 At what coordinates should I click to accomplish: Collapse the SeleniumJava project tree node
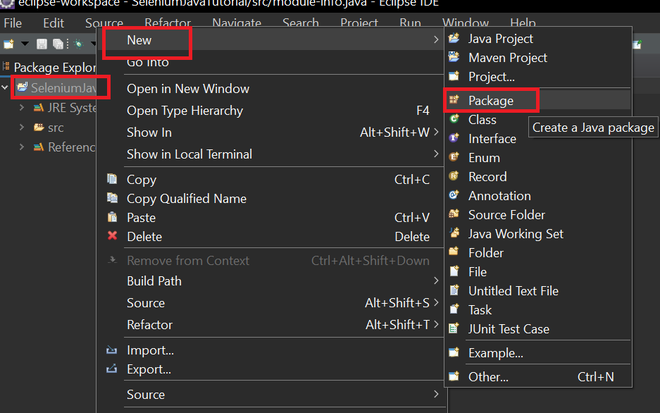pos(5,88)
